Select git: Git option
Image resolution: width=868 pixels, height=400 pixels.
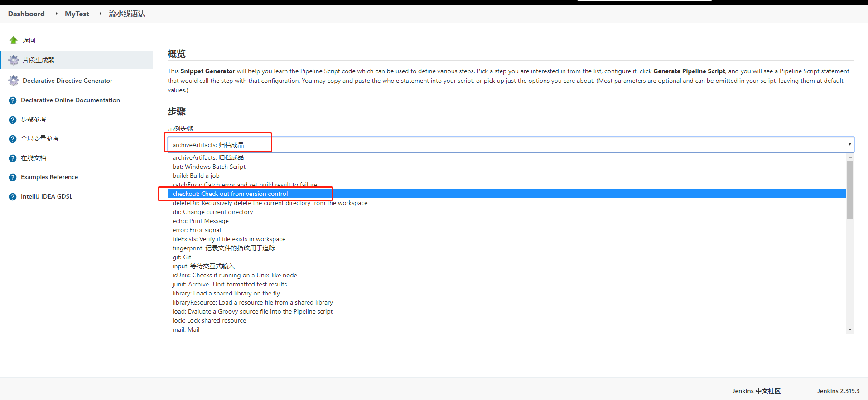point(507,257)
